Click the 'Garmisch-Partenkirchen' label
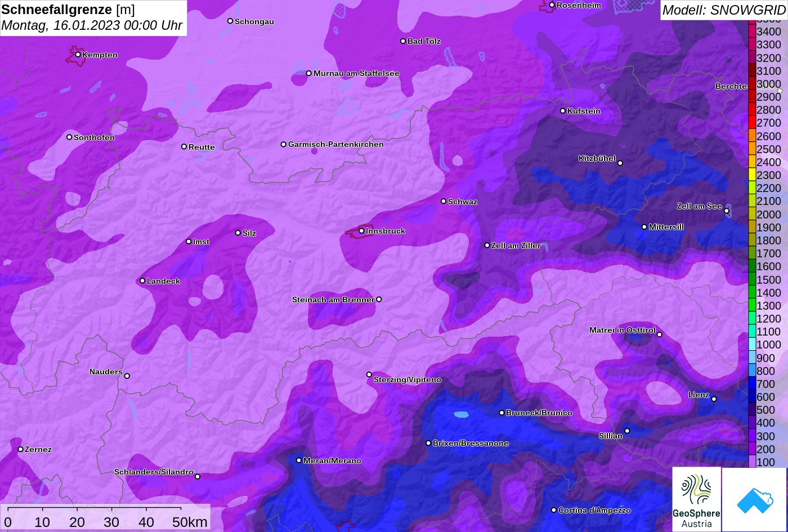This screenshot has height=532, width=788. click(x=336, y=144)
